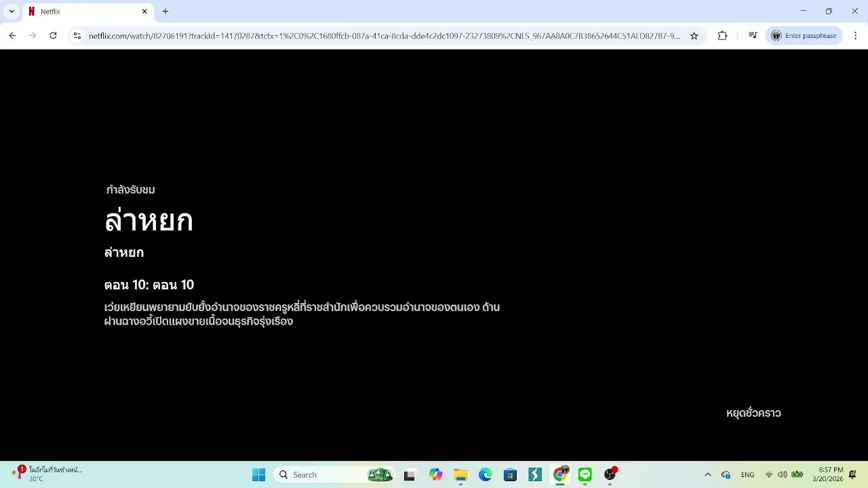Screen dimensions: 868x488
Task: Open File Explorer from the taskbar
Action: pyautogui.click(x=460, y=475)
